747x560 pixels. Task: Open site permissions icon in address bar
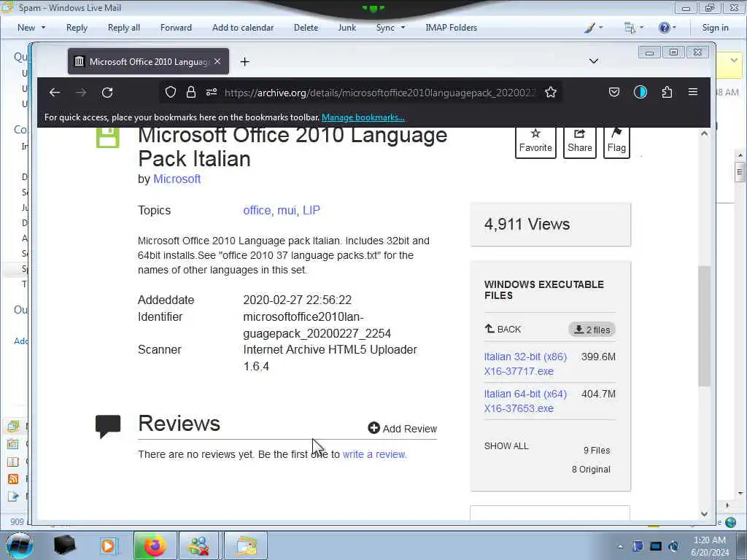point(212,93)
